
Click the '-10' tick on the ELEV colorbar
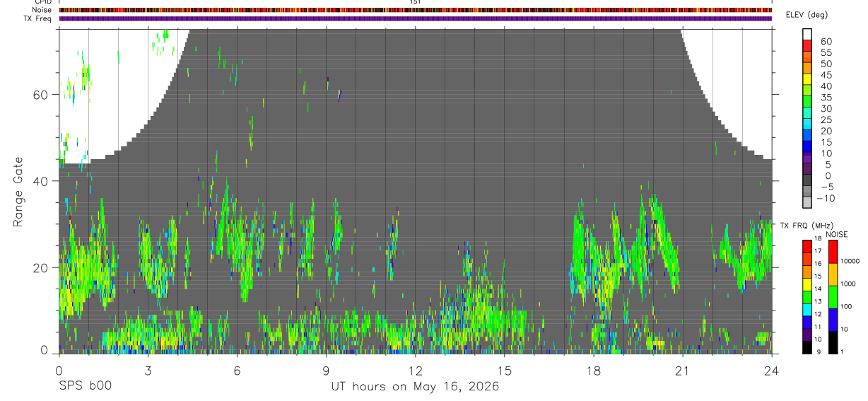tap(825, 198)
